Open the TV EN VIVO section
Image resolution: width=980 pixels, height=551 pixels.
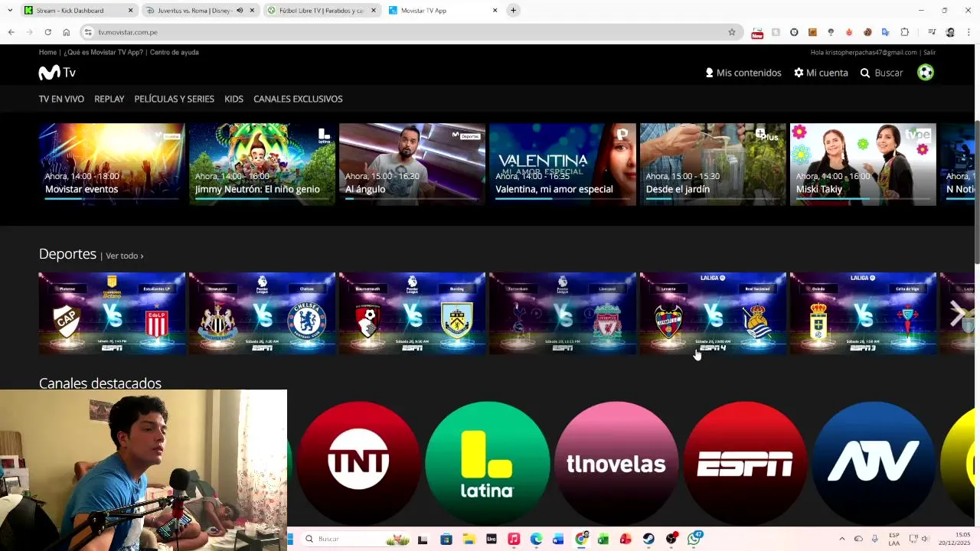(61, 99)
